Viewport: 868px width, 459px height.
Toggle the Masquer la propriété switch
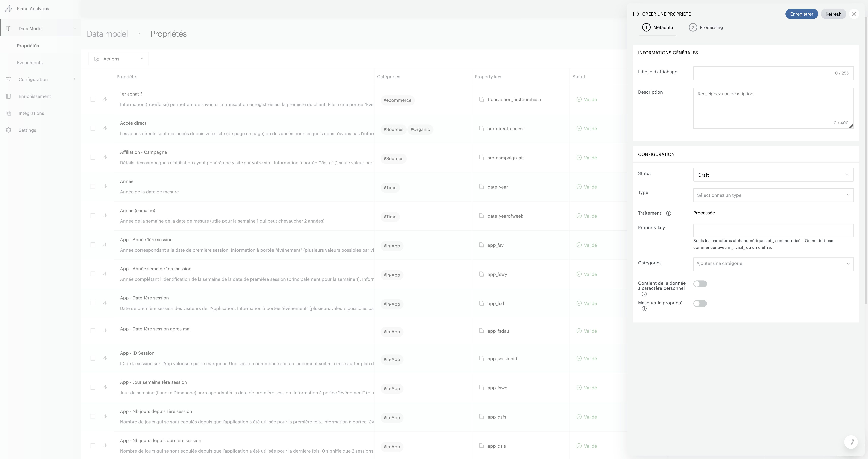[x=700, y=303]
